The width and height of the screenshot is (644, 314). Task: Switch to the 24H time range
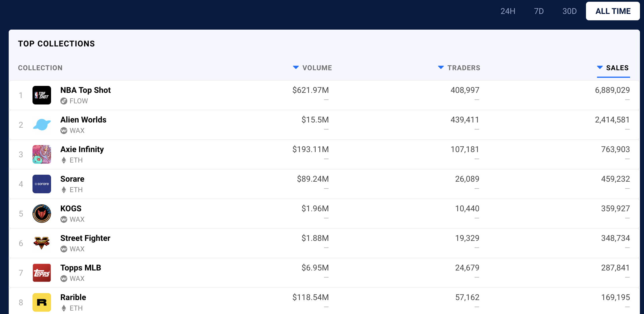point(508,11)
